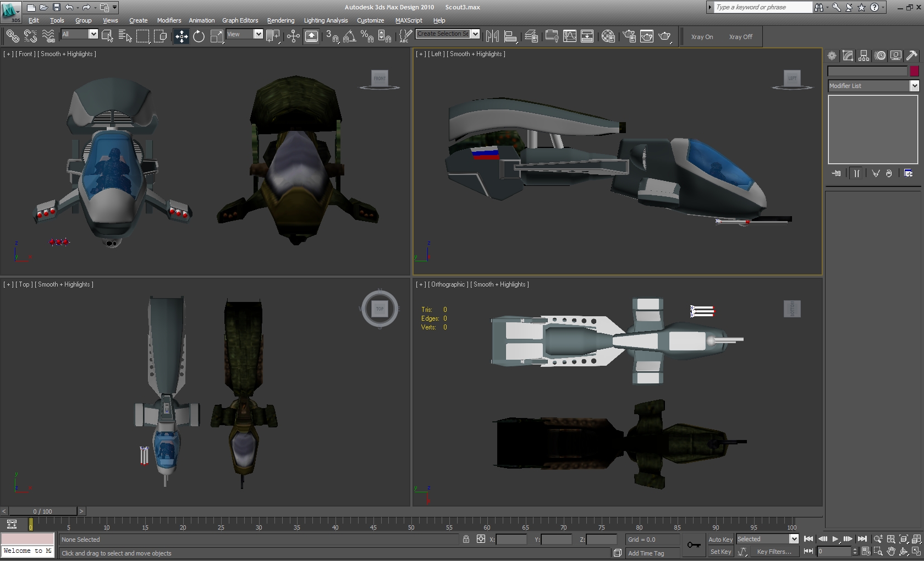Click the Angle Snap toggle
924x561 pixels.
[349, 36]
